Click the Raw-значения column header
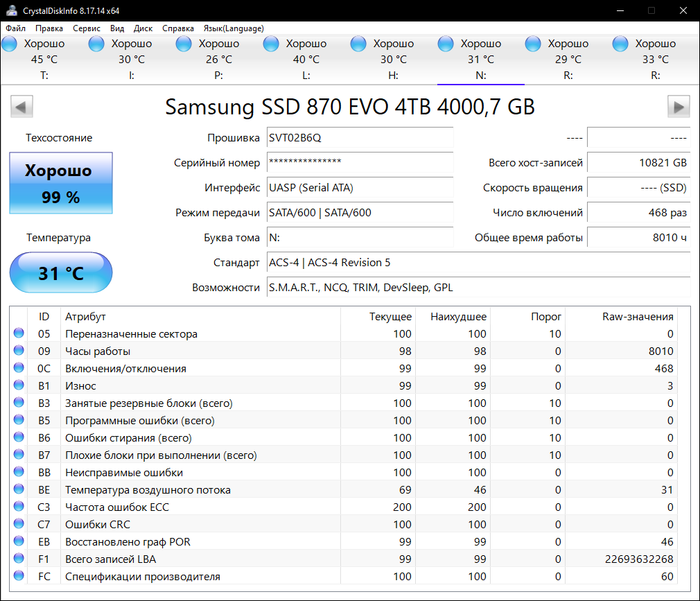The height and width of the screenshot is (601, 700). pos(638,317)
